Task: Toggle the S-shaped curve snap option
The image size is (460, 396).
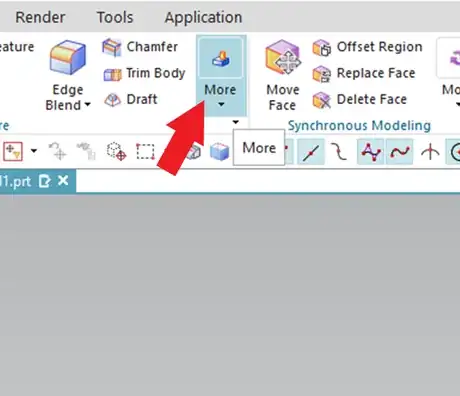Action: [x=339, y=152]
